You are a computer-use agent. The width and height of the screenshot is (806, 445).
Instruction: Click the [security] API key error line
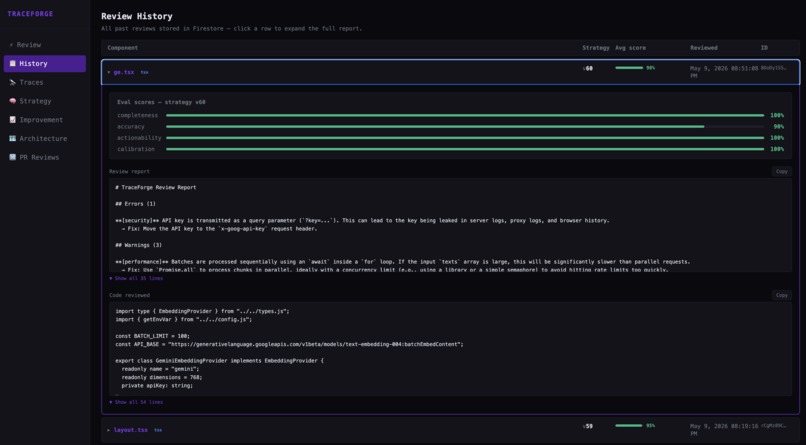[x=362, y=220]
